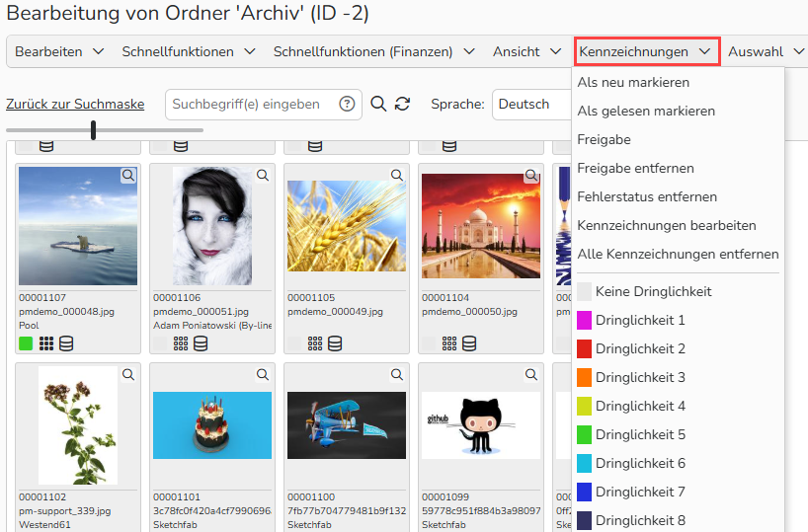Click grid icon under pmdemo_000050.jpg
The height and width of the screenshot is (532, 808).
pos(449,343)
